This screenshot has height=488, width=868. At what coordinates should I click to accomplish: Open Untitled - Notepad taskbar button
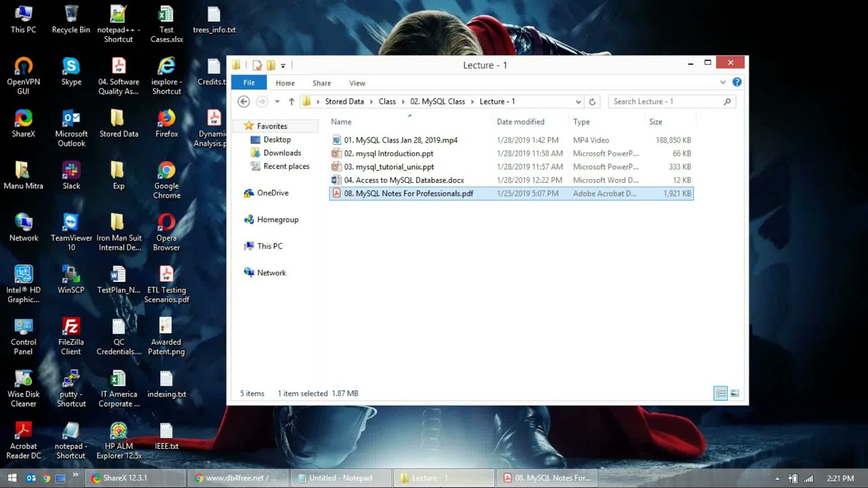pos(341,478)
